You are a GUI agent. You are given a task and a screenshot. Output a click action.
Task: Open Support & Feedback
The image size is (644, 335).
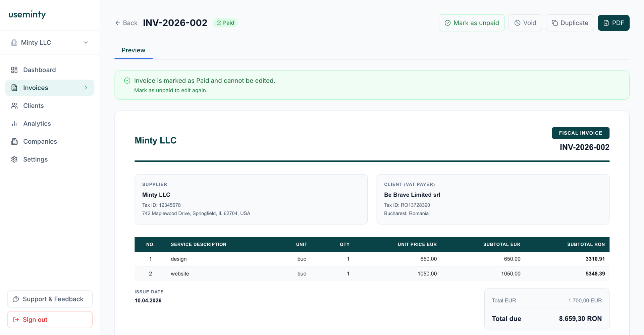point(50,299)
